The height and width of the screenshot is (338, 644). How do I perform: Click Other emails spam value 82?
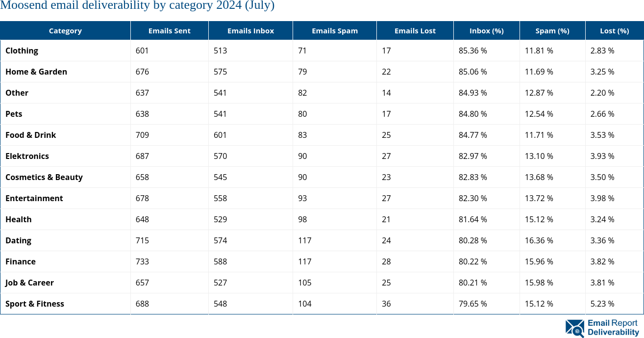pyautogui.click(x=302, y=93)
